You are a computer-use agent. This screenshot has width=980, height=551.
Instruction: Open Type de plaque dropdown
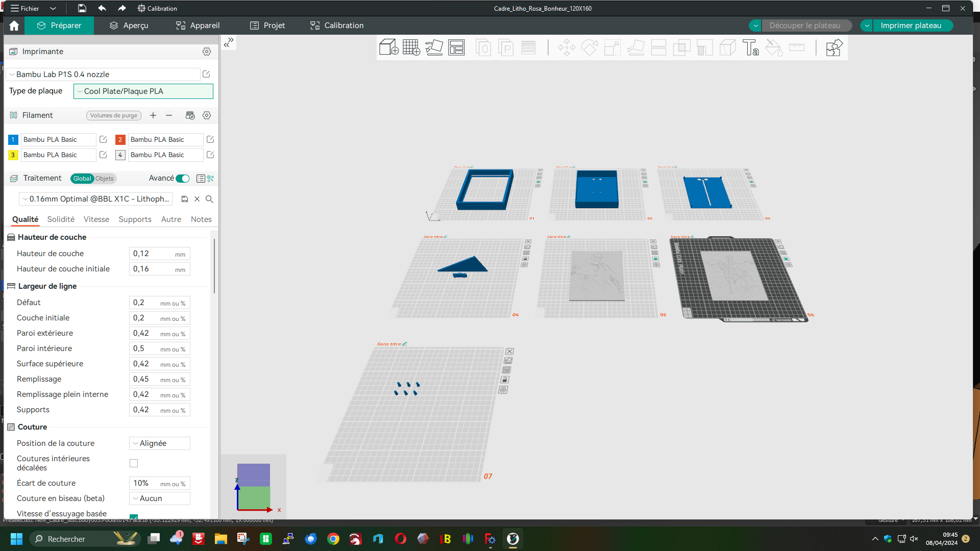click(x=143, y=91)
